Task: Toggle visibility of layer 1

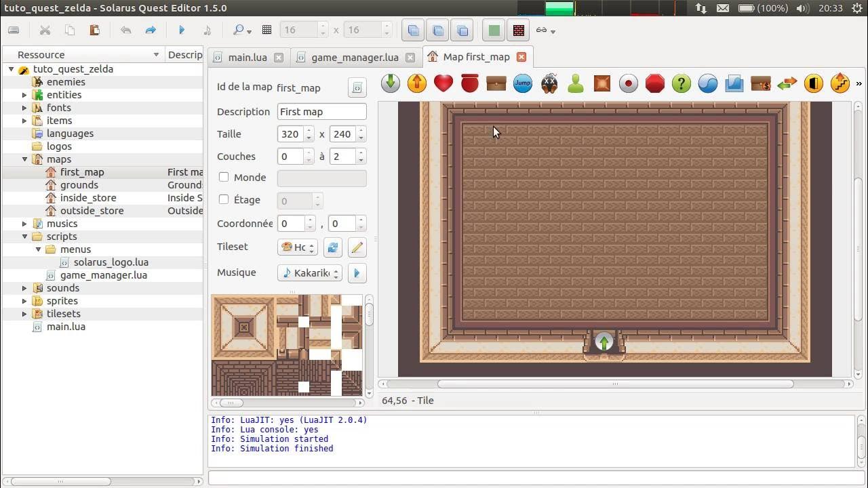Action: pos(438,30)
